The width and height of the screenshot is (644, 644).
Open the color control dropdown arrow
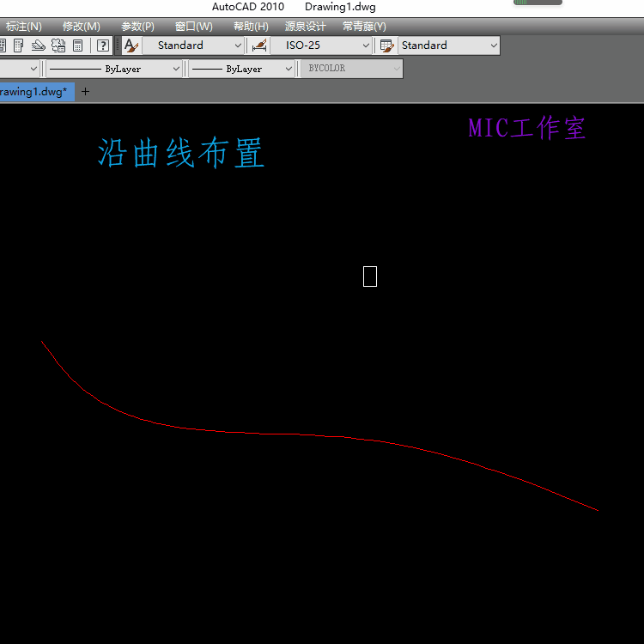click(33, 69)
